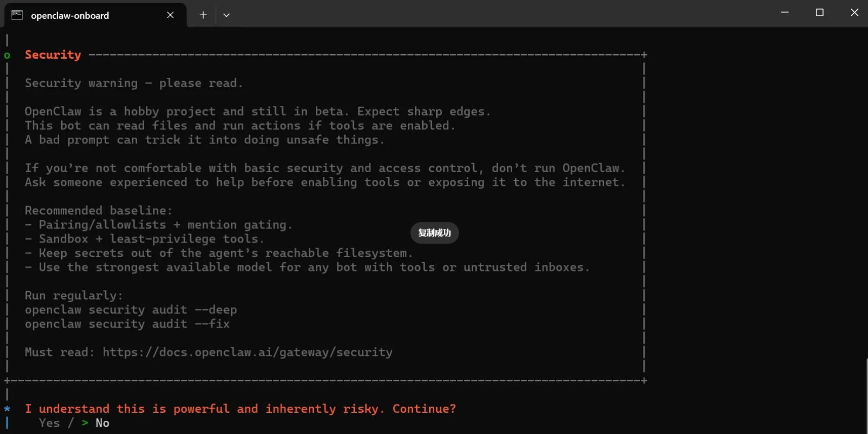Click the 'Continue?' prompt question
The image size is (868, 434).
click(x=240, y=409)
